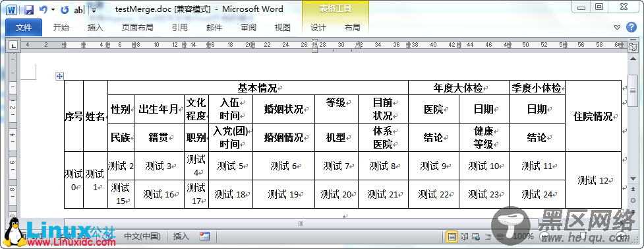
Task: Switch to Print Layout view
Action: [x=452, y=236]
